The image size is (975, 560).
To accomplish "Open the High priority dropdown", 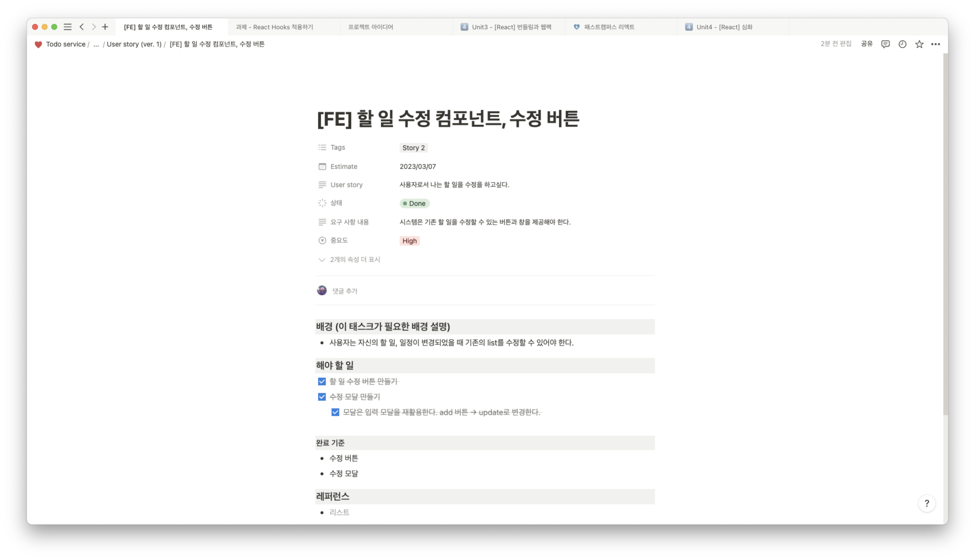I will (410, 241).
